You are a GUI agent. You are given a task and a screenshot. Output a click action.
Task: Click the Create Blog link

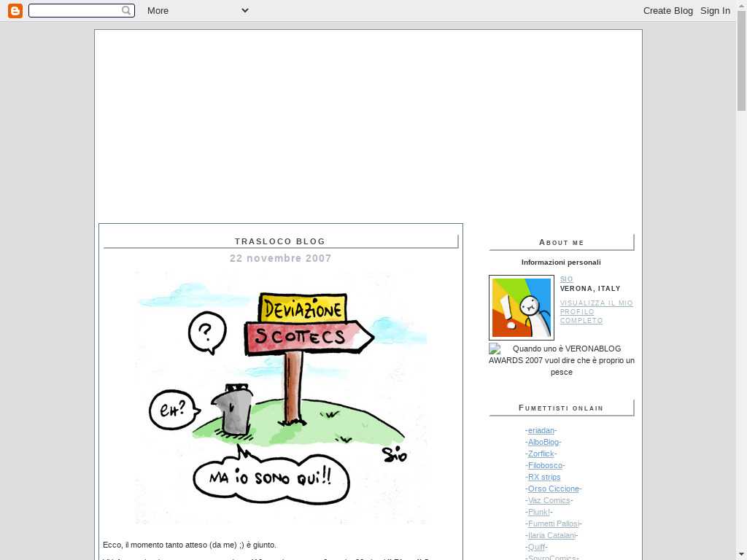click(667, 10)
